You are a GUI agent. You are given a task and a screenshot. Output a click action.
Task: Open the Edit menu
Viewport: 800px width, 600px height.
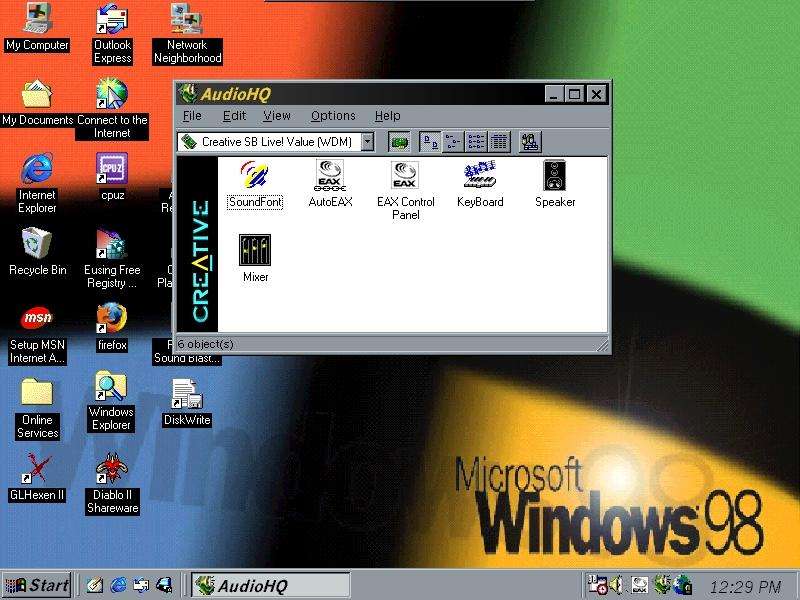(234, 116)
